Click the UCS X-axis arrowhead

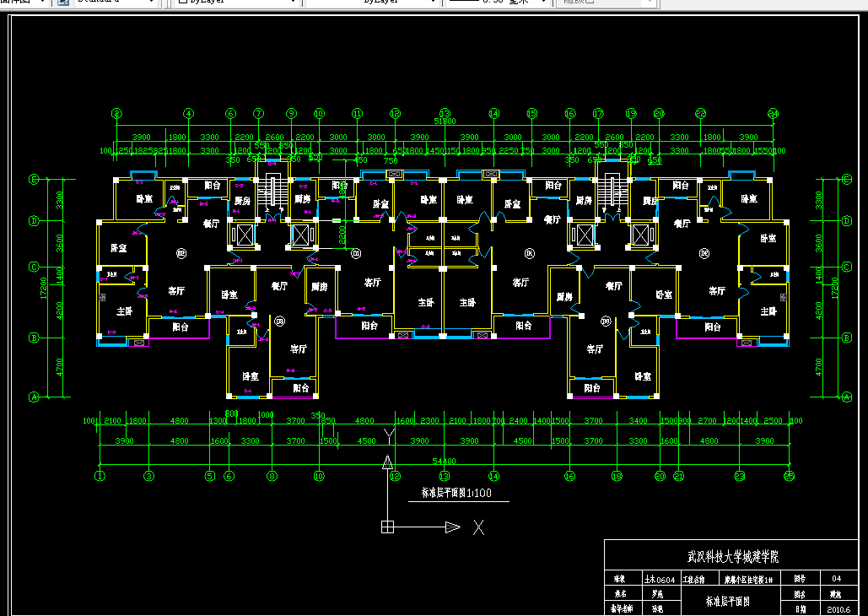(453, 527)
